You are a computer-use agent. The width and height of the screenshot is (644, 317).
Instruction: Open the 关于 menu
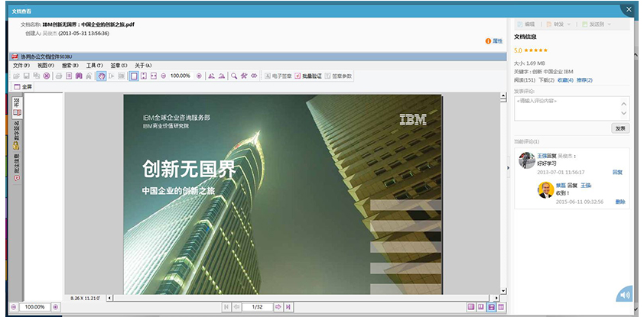click(x=143, y=65)
